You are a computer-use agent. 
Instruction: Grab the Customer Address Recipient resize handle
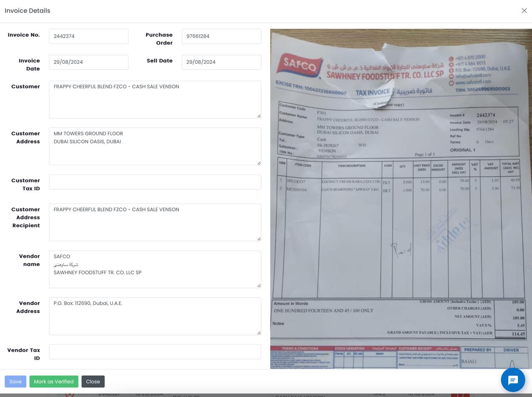pyautogui.click(x=259, y=238)
